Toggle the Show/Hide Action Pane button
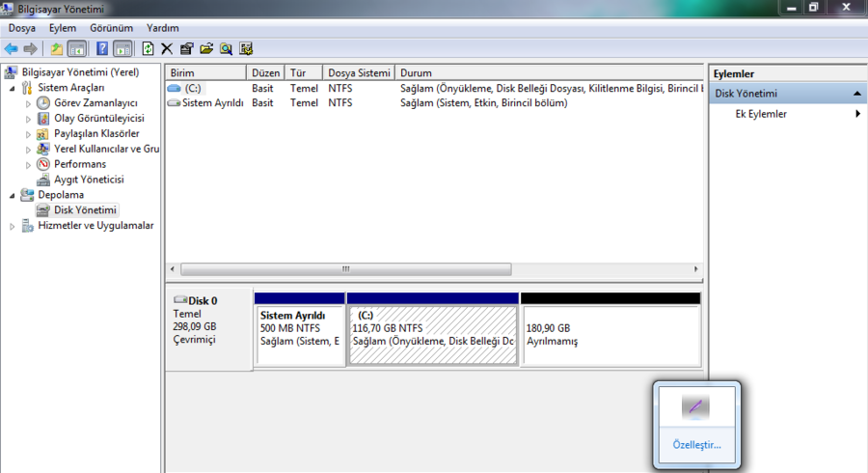868x473 pixels. click(122, 48)
